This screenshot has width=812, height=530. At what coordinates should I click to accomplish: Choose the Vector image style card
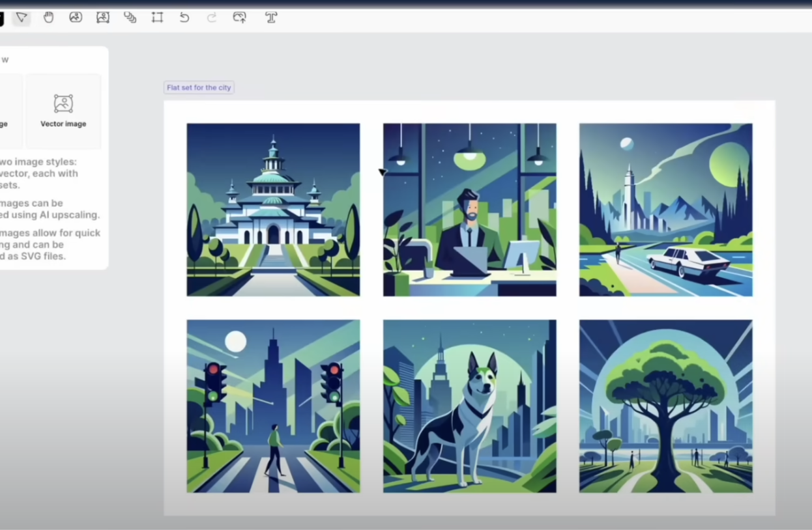(63, 111)
